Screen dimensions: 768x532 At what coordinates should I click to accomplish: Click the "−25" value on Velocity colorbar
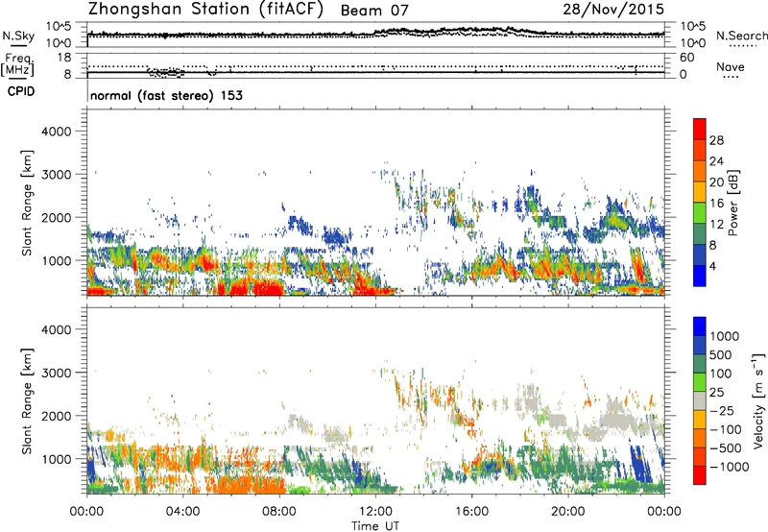point(724,410)
